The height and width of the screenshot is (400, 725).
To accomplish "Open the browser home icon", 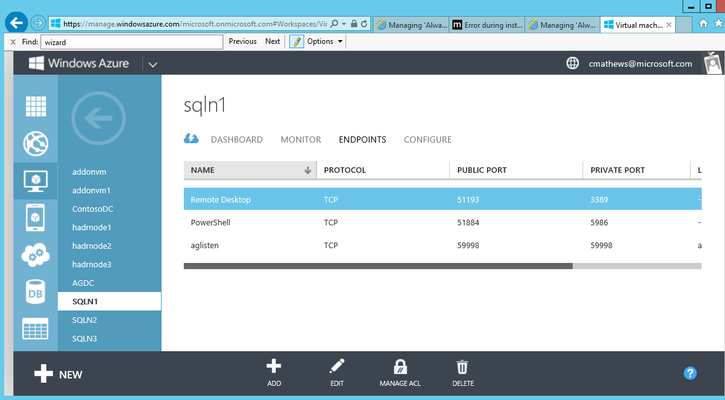I will (x=703, y=23).
